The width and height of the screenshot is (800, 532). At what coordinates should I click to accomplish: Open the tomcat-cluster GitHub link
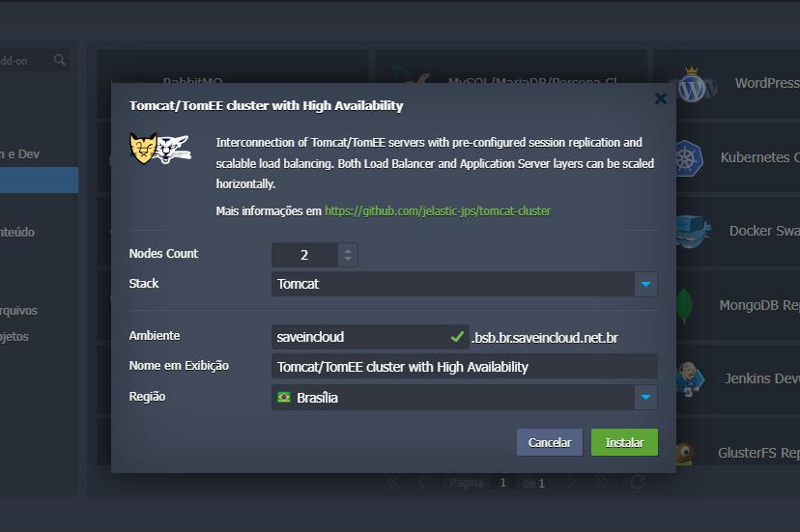point(438,210)
